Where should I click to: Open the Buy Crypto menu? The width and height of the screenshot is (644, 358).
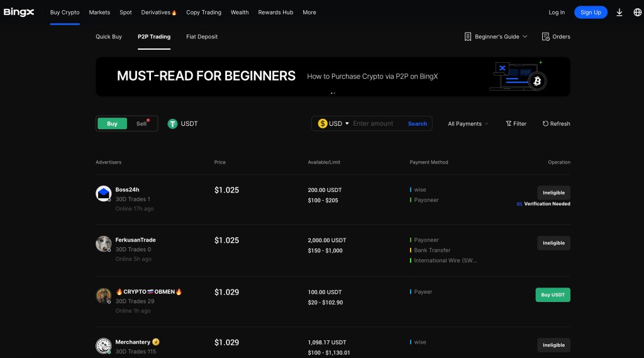[x=65, y=13]
